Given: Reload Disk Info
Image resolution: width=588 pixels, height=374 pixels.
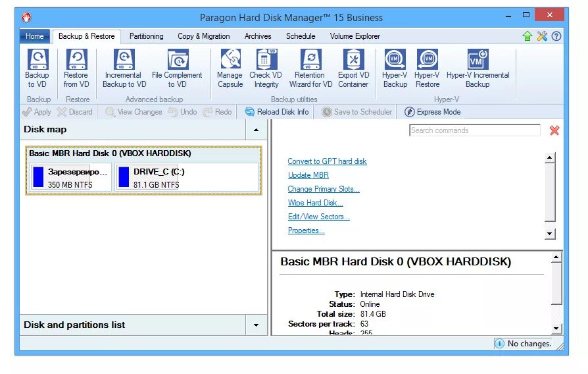Looking at the screenshot, I should [277, 112].
